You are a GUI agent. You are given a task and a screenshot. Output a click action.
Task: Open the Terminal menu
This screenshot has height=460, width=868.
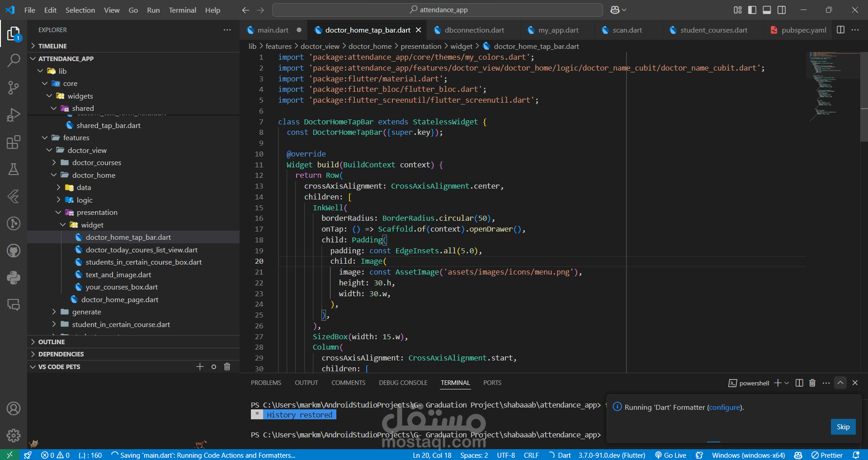[x=182, y=10]
